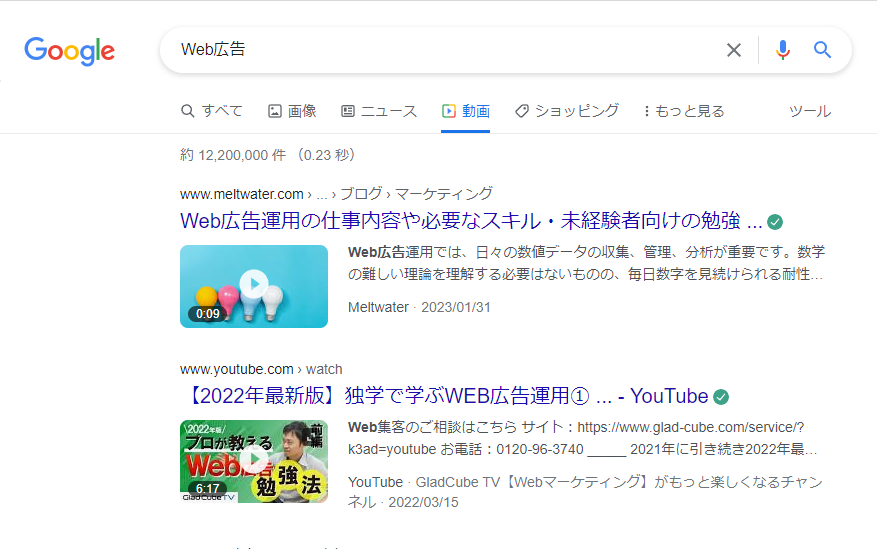877x549 pixels.
Task: Play the GladCube TV video thumbnail
Action: (254, 461)
